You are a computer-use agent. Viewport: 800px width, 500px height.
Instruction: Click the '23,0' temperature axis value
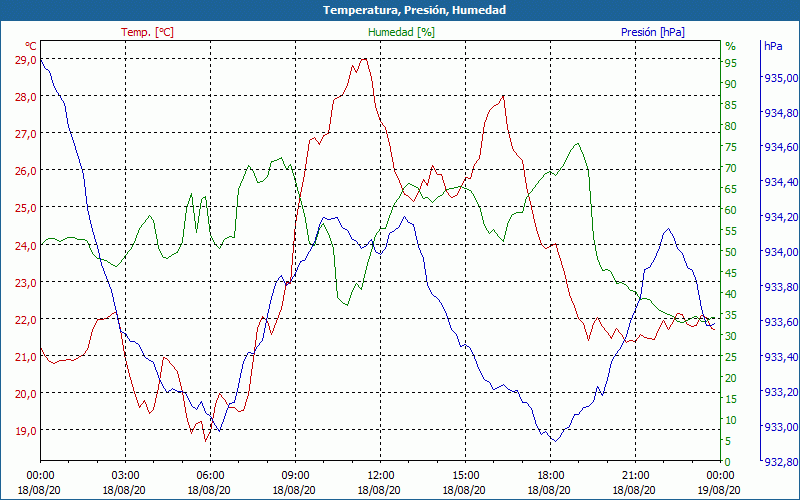(26, 283)
